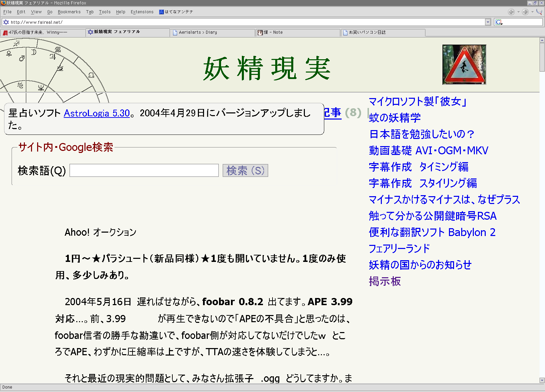Switch to the Aerialarts Diary tab

pos(198,32)
